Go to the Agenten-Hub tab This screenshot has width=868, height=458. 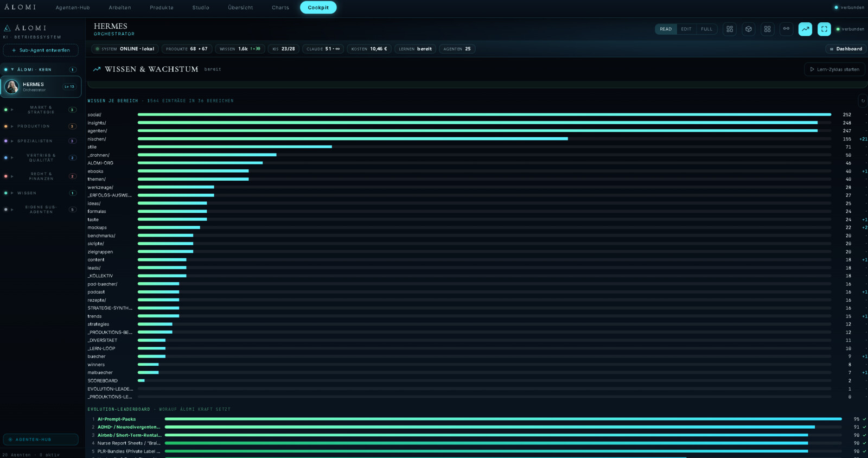[73, 8]
